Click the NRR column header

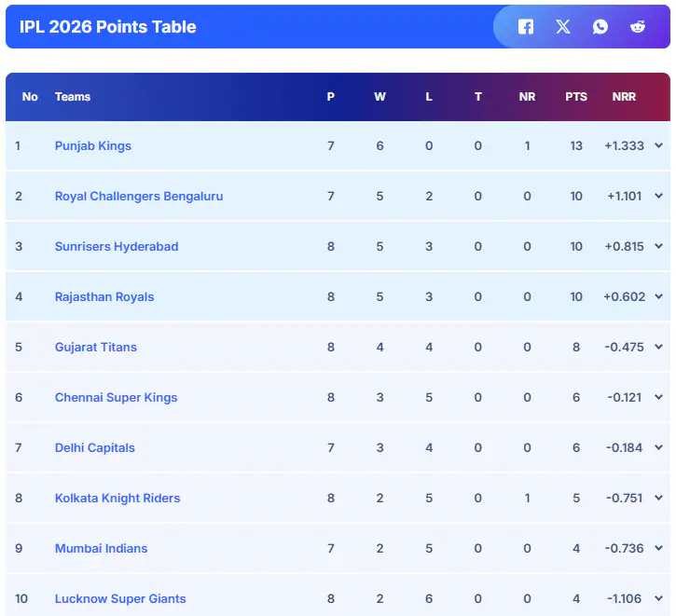(624, 97)
